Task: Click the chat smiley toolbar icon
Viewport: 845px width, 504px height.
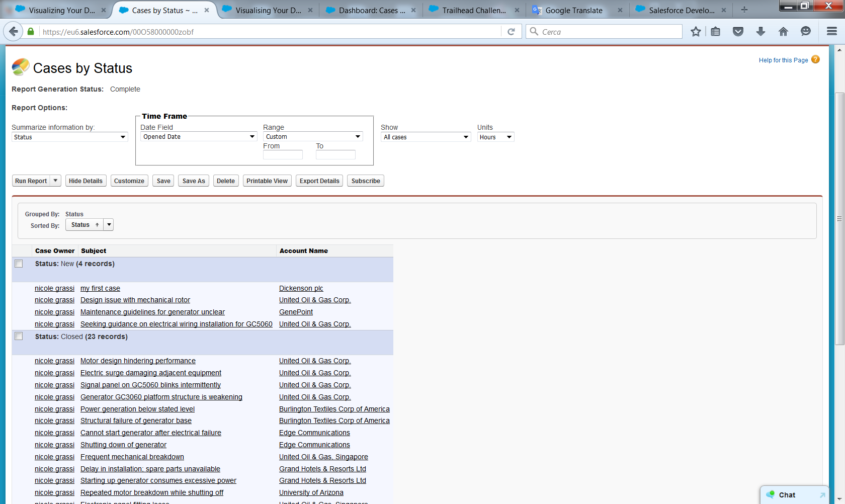Action: click(x=806, y=32)
